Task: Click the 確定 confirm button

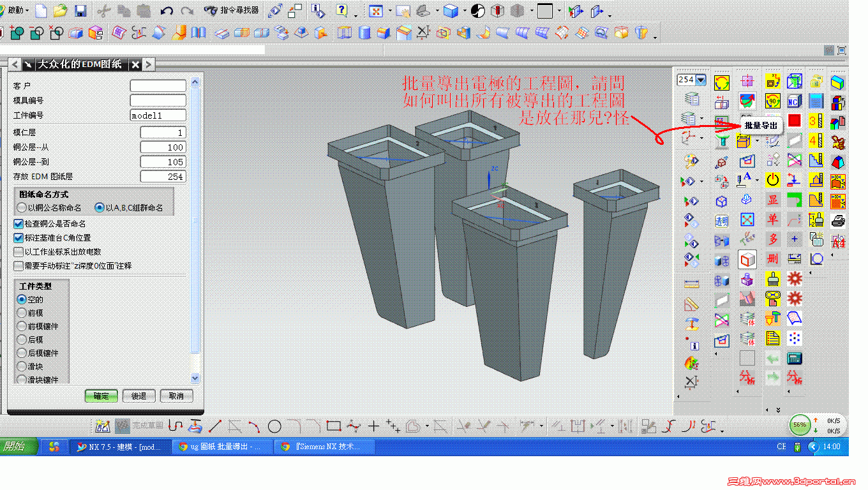Action: click(101, 396)
